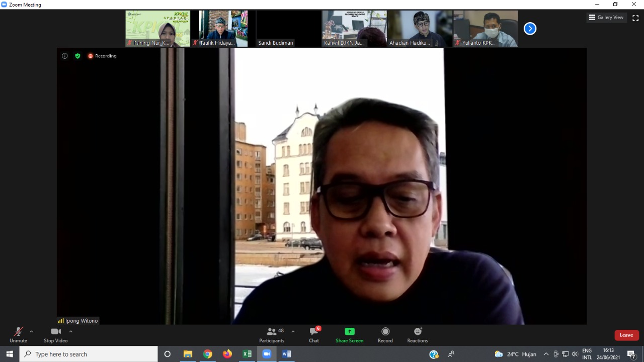Click the green Share Screen icon
The width and height of the screenshot is (644, 362).
click(349, 332)
